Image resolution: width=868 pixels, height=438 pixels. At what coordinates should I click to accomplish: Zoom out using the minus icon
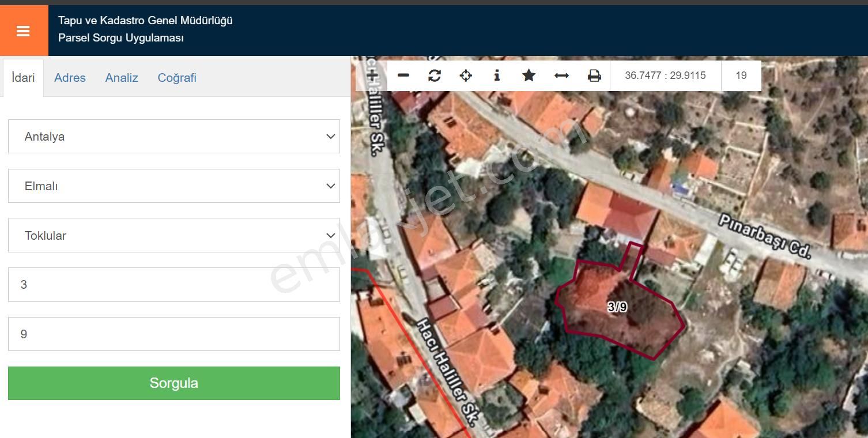[403, 75]
